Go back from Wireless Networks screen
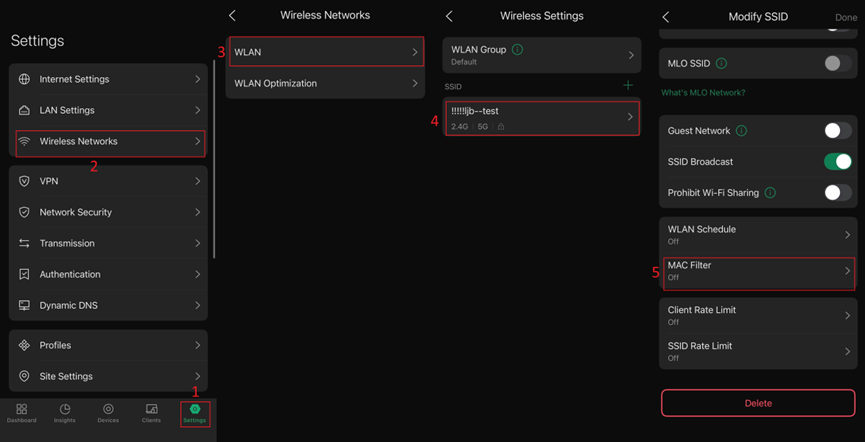The width and height of the screenshot is (865, 442). (232, 15)
